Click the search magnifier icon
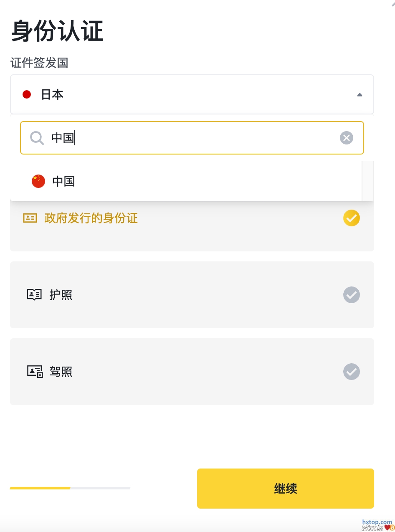The image size is (395, 532). click(37, 138)
